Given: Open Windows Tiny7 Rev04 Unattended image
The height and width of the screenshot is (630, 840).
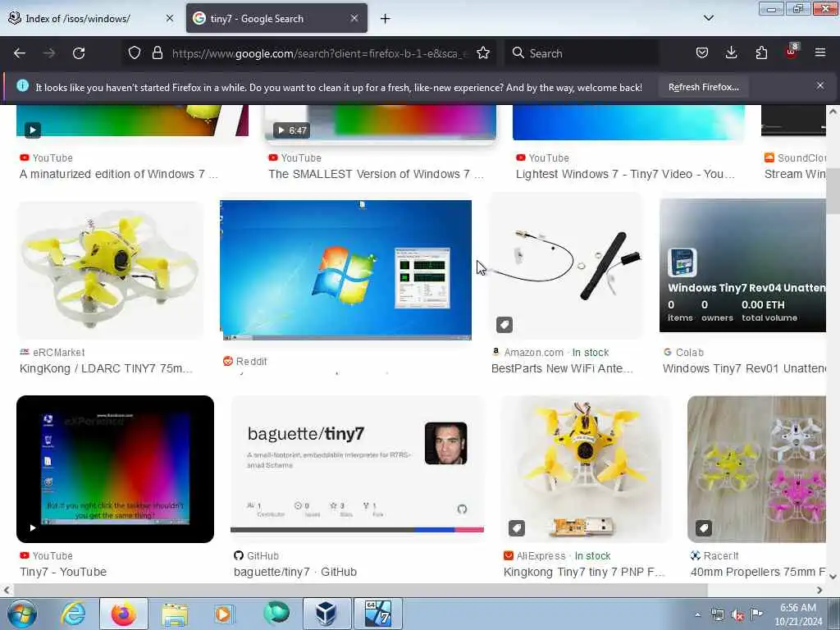Looking at the screenshot, I should [x=742, y=266].
